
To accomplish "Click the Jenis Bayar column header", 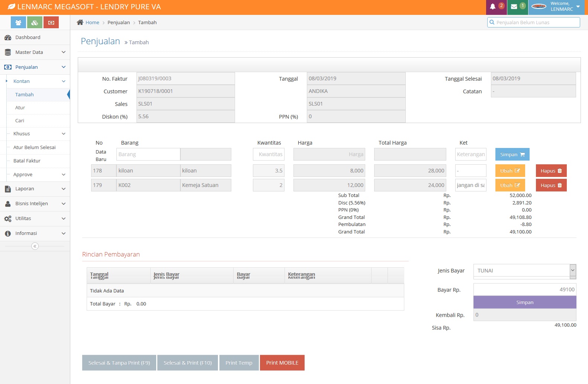I will point(192,275).
